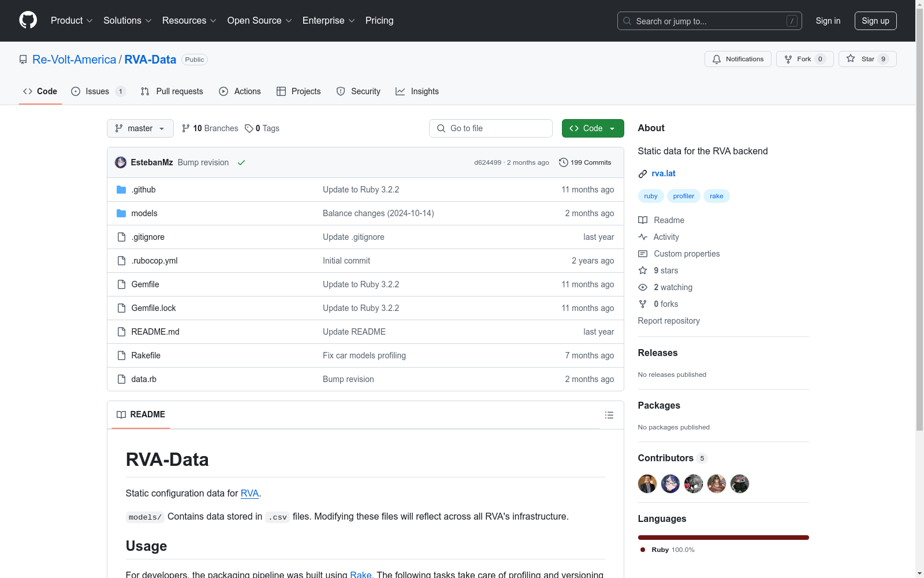Open the Balance changes (2024-10-14) commit
The width and height of the screenshot is (924, 578).
[x=378, y=213]
